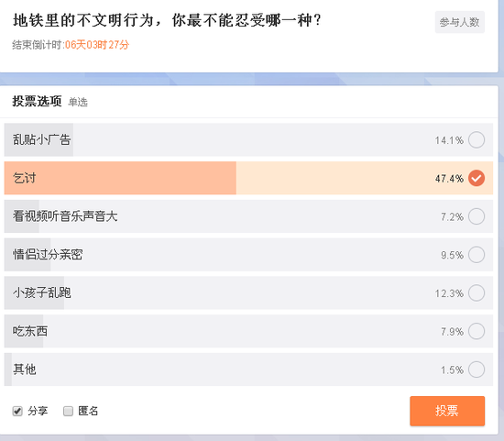The height and width of the screenshot is (441, 504).
Task: Click the 匿名 label text
Action: (88, 411)
